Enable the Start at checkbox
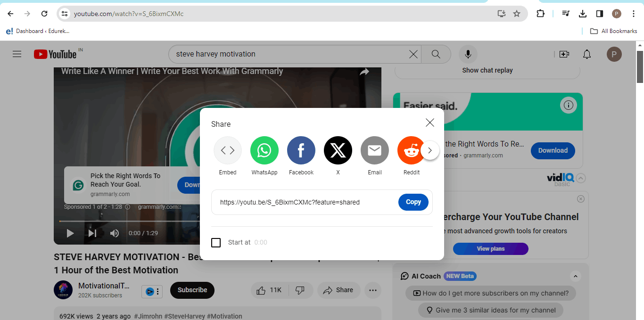The image size is (644, 320). [x=216, y=243]
